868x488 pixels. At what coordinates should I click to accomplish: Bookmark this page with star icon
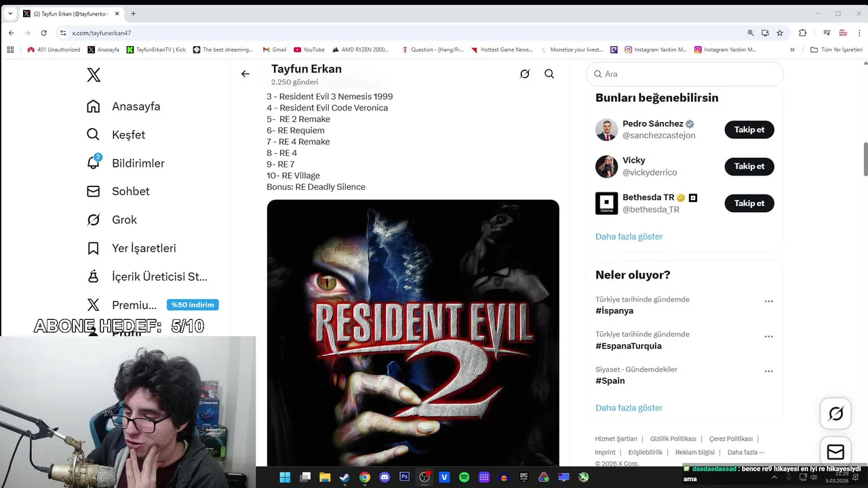(x=780, y=33)
